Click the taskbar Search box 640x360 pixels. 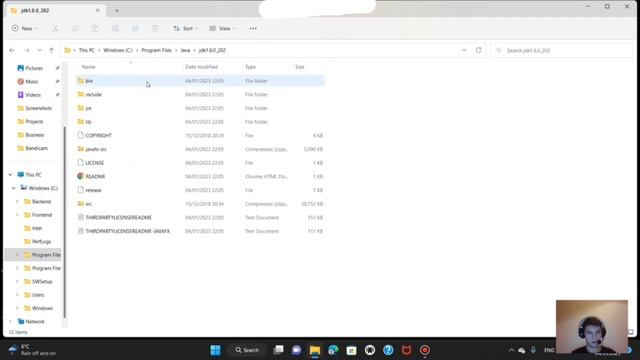point(247,350)
